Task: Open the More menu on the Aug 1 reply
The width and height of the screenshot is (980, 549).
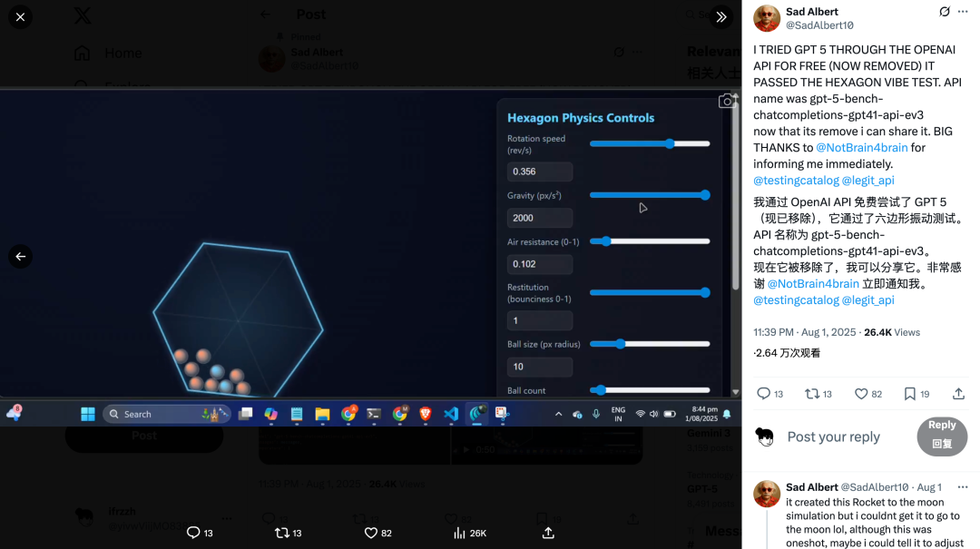Action: [963, 487]
